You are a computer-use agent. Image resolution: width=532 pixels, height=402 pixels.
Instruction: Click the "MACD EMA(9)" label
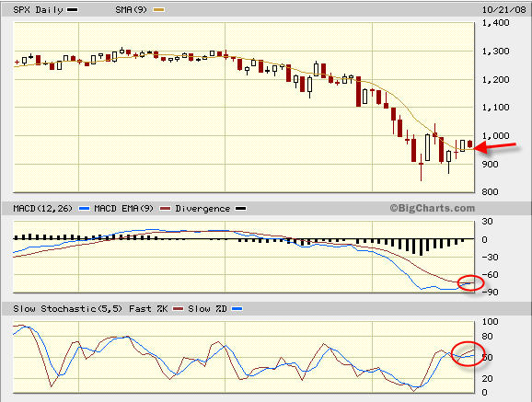point(124,208)
